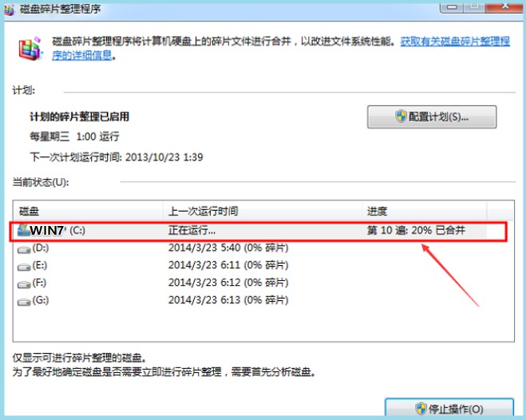The width and height of the screenshot is (526, 420).
Task: Click the next run time 2013/10/23 1:39 text
Action: click(164, 157)
